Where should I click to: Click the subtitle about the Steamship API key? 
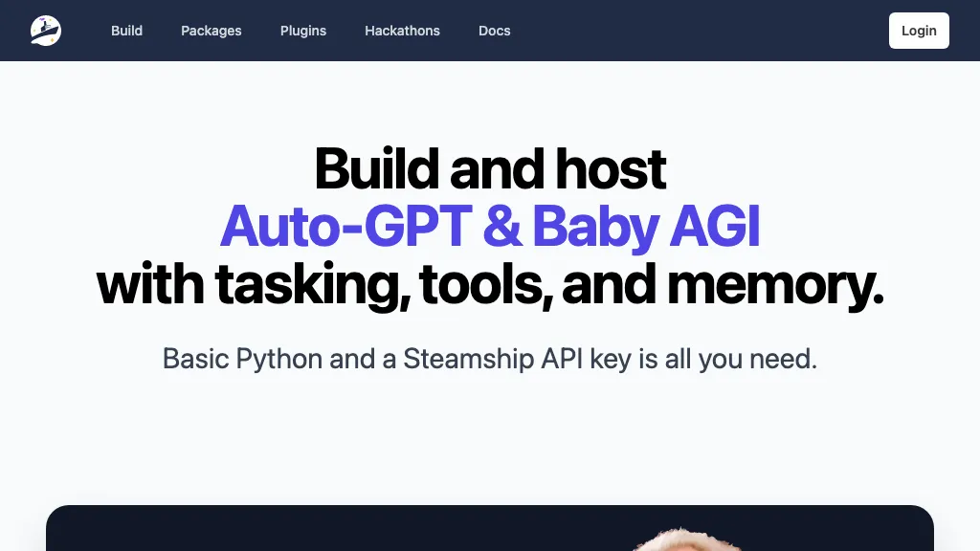(490, 359)
